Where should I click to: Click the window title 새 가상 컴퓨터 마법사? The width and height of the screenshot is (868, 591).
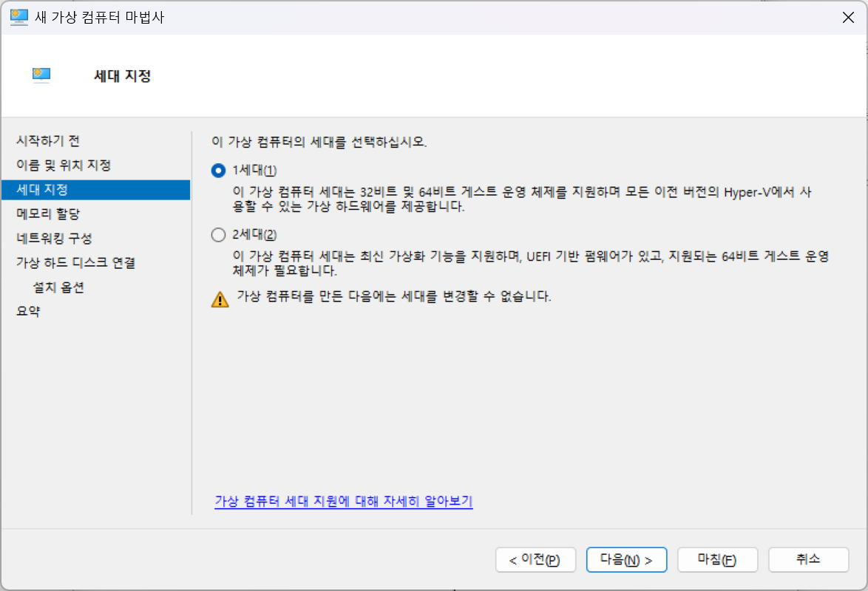pos(100,17)
